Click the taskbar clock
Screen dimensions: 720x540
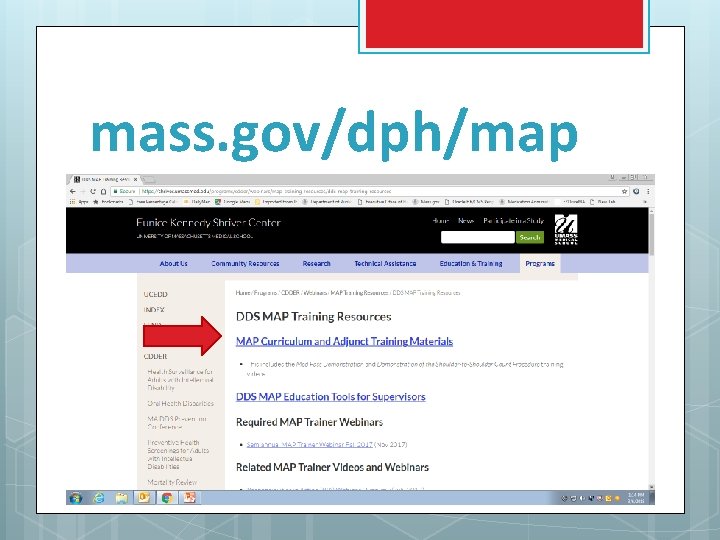click(636, 498)
